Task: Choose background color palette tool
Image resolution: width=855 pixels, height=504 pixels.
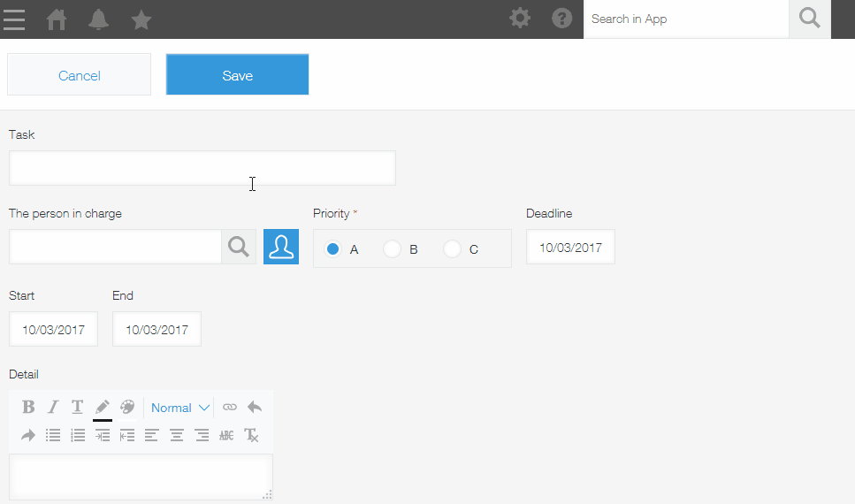Action: tap(127, 407)
